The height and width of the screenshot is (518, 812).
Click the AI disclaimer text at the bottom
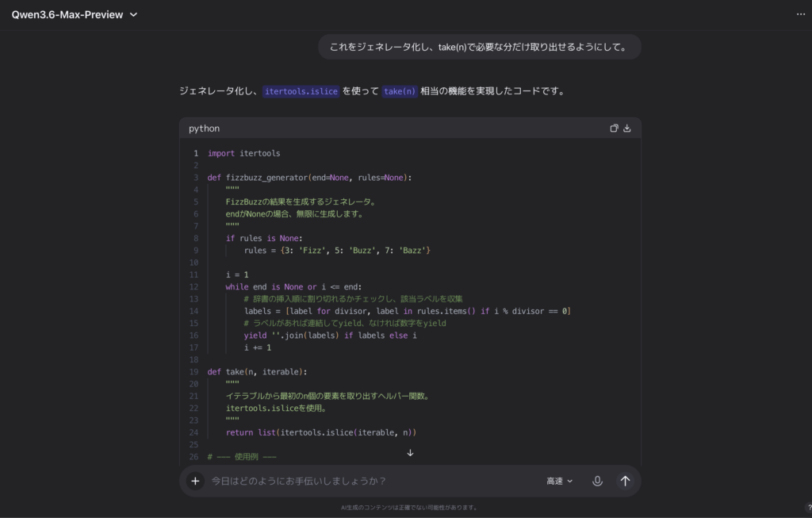[410, 508]
